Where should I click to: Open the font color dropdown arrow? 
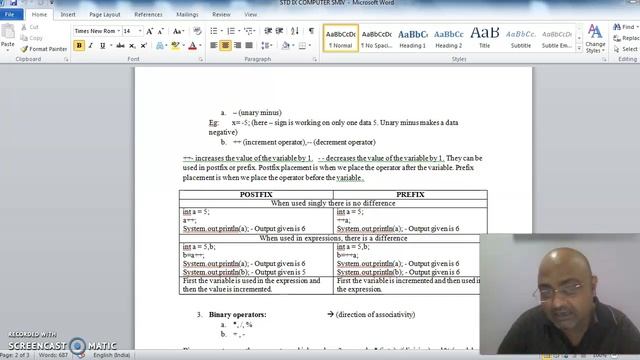click(200, 45)
